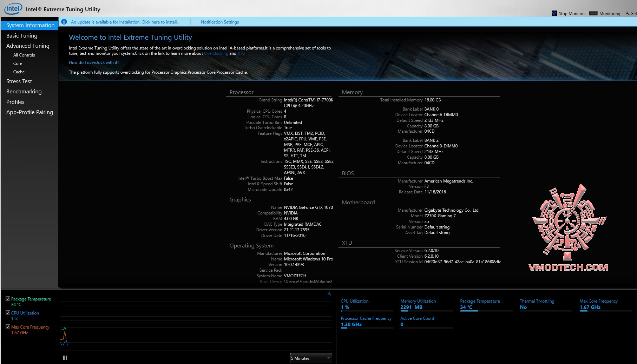Open graph settings wrench icon

tap(329, 294)
